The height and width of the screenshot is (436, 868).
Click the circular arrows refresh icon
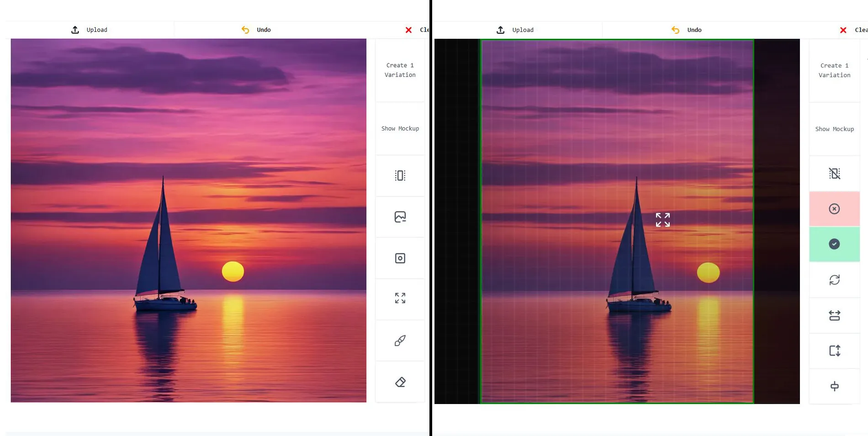tap(834, 280)
